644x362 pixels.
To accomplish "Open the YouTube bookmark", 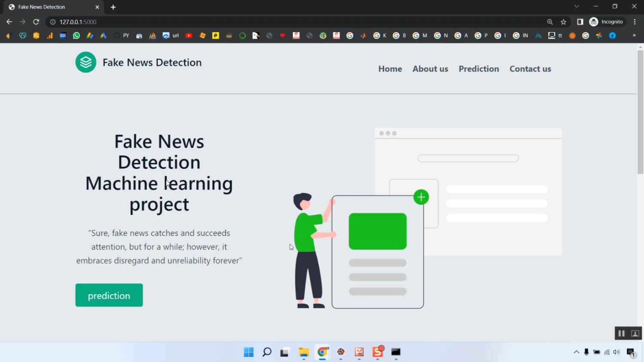I will (188, 36).
